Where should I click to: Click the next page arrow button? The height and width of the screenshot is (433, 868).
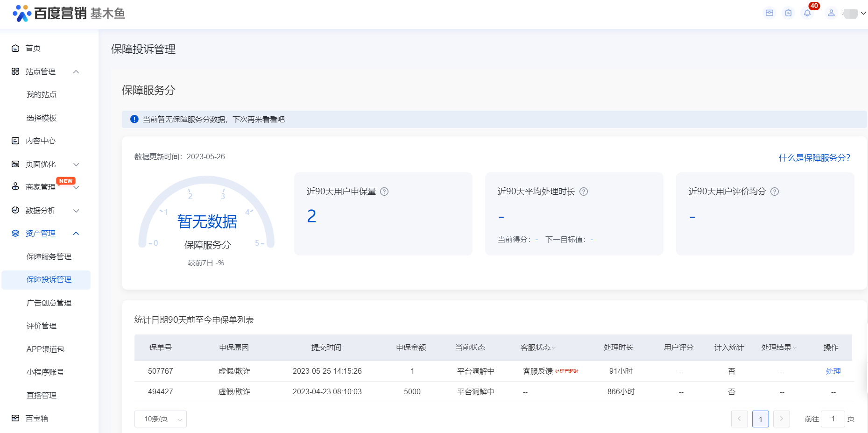(x=781, y=419)
